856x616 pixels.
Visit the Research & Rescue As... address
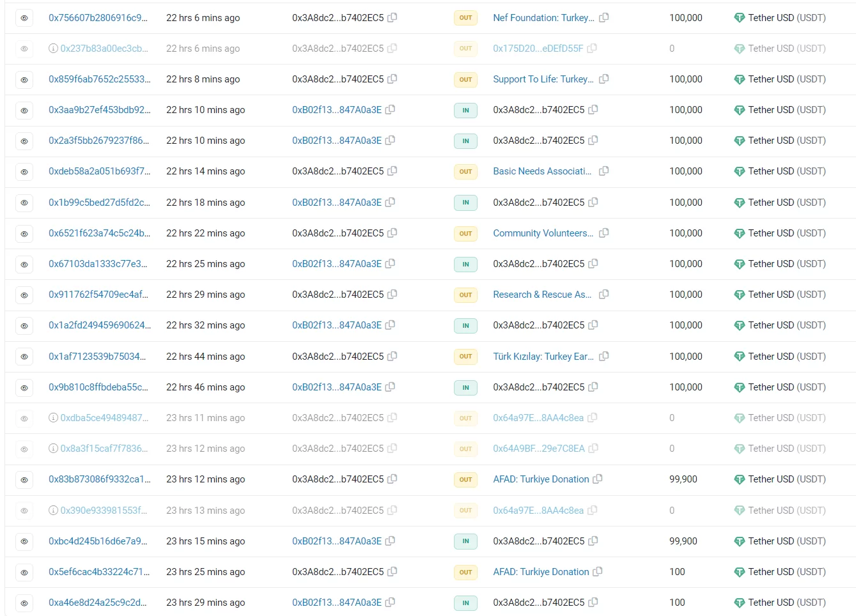(541, 295)
